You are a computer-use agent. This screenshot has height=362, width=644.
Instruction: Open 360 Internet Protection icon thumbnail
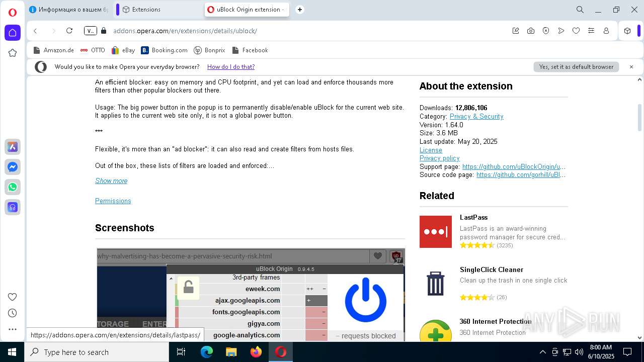436,331
